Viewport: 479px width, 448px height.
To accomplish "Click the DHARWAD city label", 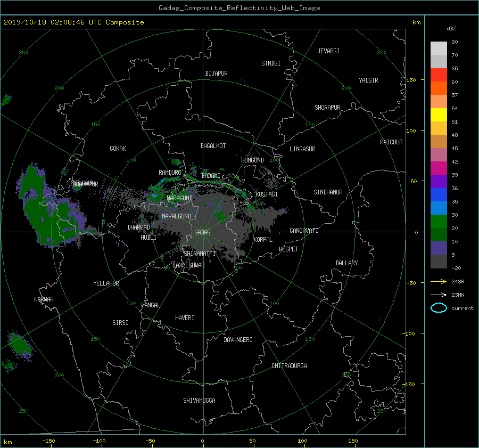I will (139, 227).
